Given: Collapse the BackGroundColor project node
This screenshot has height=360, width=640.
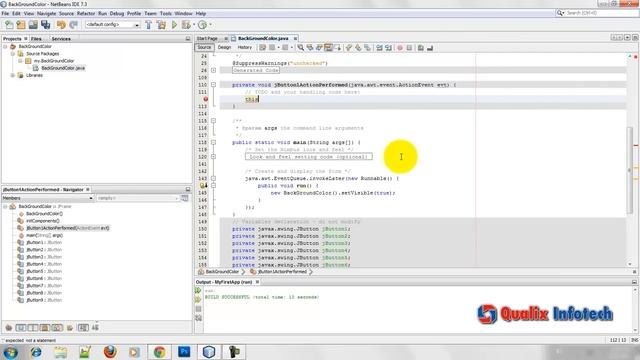Looking at the screenshot, I should [5, 47].
